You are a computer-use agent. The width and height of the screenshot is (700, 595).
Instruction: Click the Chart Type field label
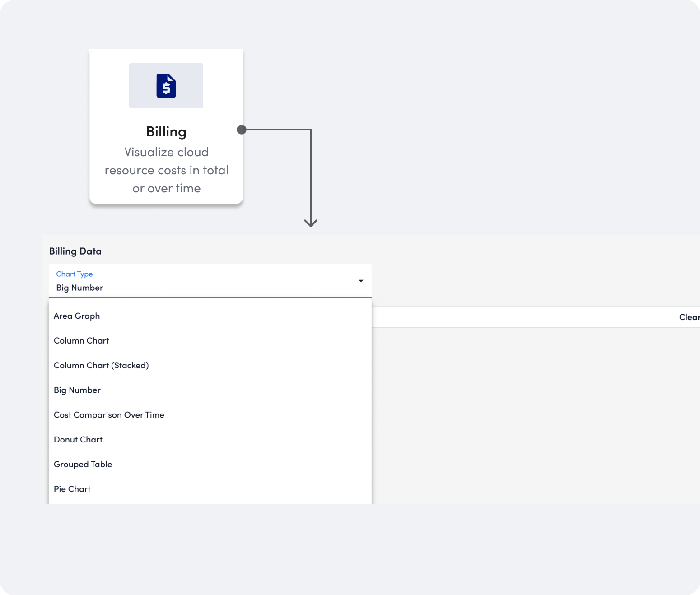(75, 274)
